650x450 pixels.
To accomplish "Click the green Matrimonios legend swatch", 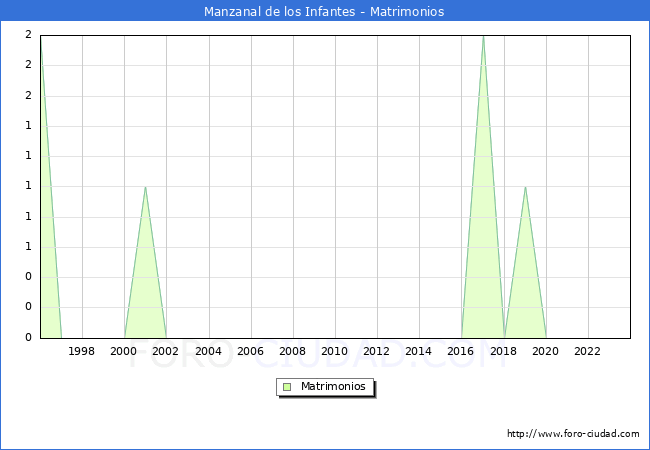I will (287, 387).
